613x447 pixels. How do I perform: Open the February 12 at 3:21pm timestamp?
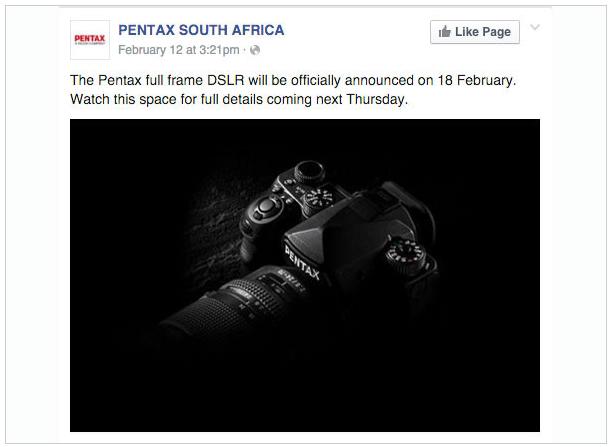click(179, 50)
